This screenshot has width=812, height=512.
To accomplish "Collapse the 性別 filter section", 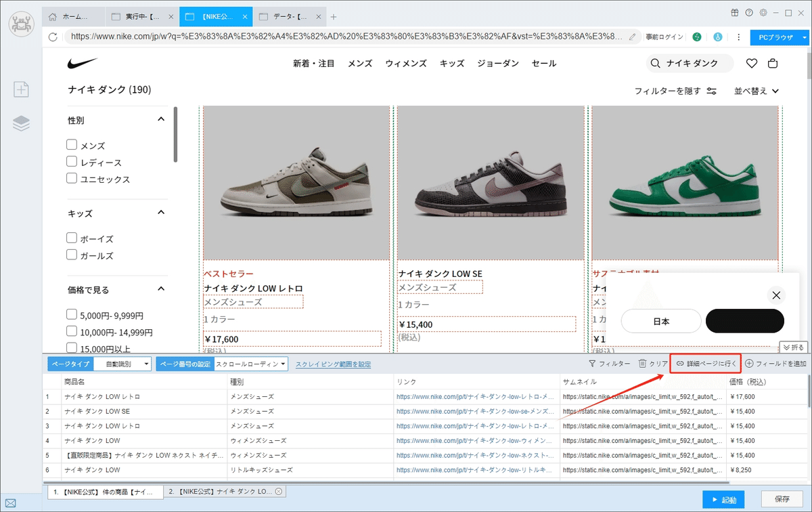I will (x=161, y=119).
